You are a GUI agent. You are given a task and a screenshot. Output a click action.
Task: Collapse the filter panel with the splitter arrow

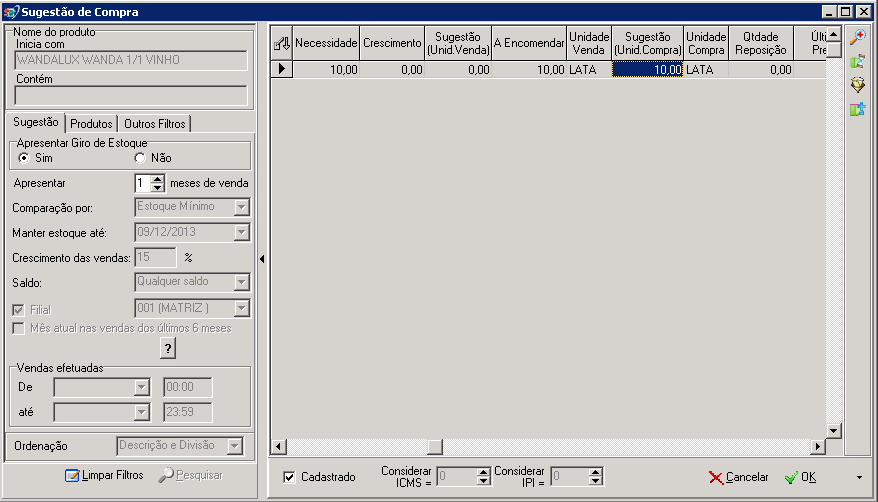tap(262, 259)
